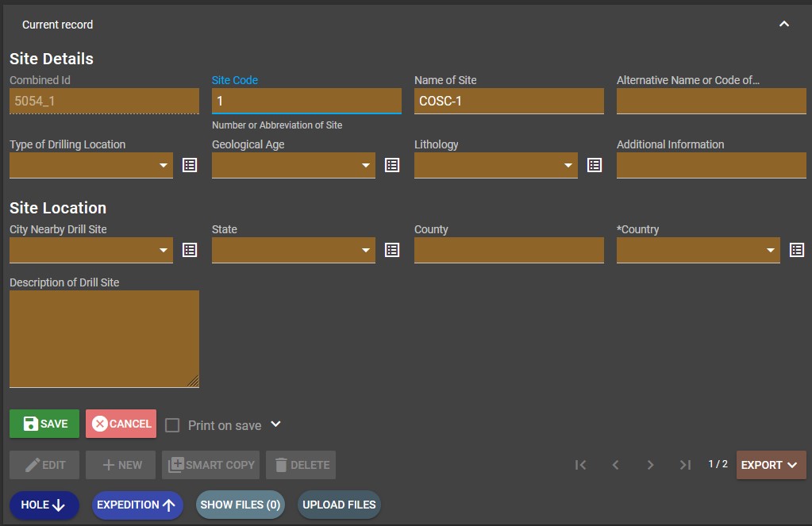Image resolution: width=812 pixels, height=526 pixels.
Task: Navigate up to EXPEDITION level
Action: 137,505
